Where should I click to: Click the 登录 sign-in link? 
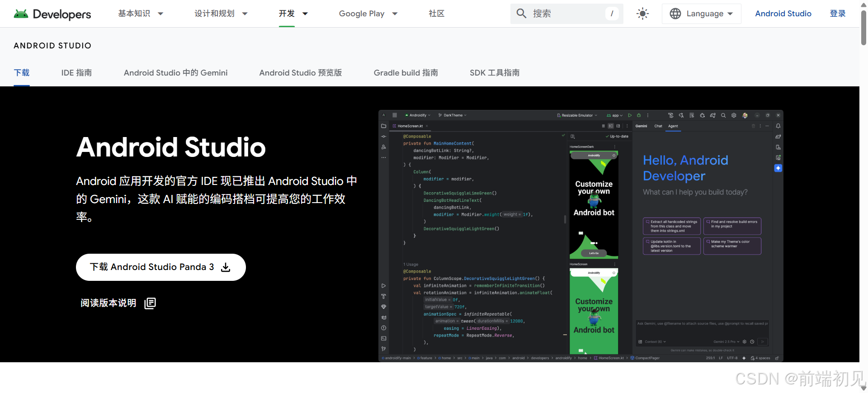(838, 14)
